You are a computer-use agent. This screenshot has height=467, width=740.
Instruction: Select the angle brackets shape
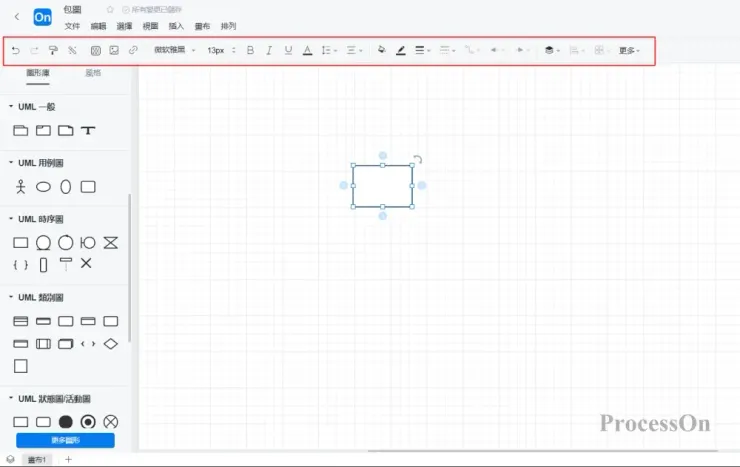pos(88,344)
